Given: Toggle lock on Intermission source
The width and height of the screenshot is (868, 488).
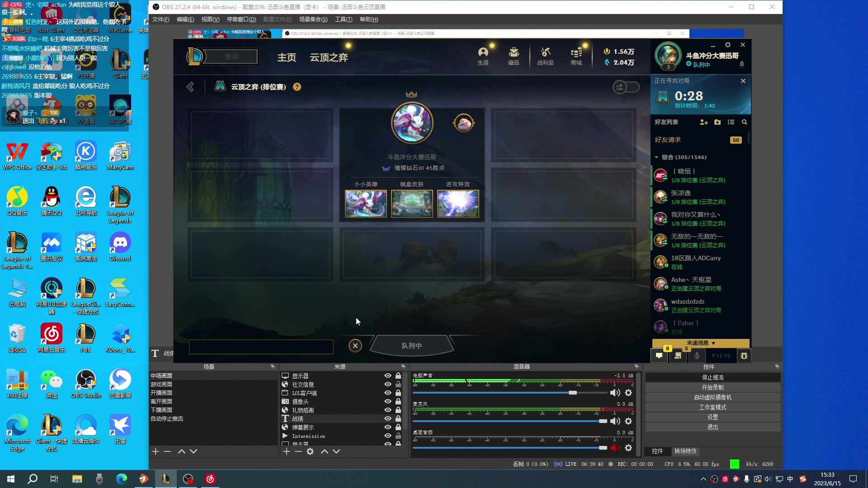Looking at the screenshot, I should 398,436.
